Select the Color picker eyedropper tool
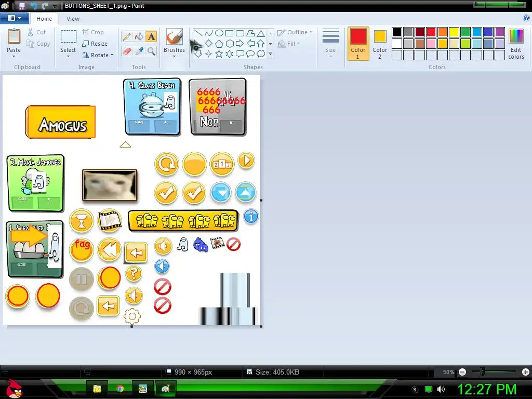This screenshot has height=399, width=532. [x=139, y=51]
